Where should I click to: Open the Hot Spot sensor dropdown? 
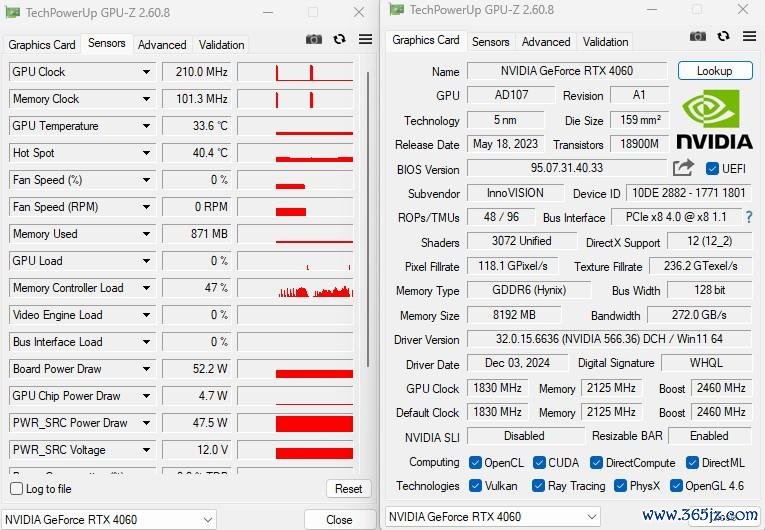click(x=146, y=153)
